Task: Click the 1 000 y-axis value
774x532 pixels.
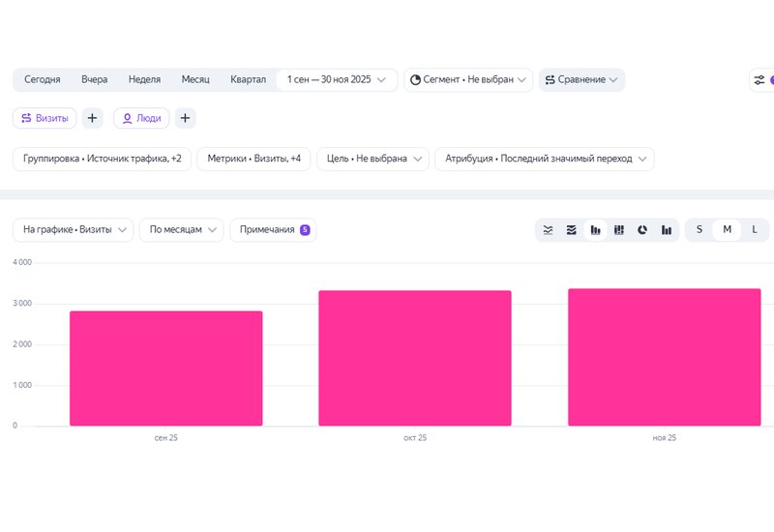Action: [x=22, y=385]
